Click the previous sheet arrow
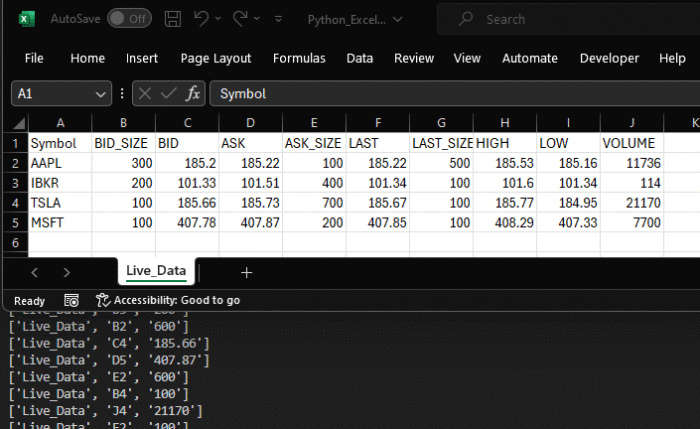 pos(34,272)
